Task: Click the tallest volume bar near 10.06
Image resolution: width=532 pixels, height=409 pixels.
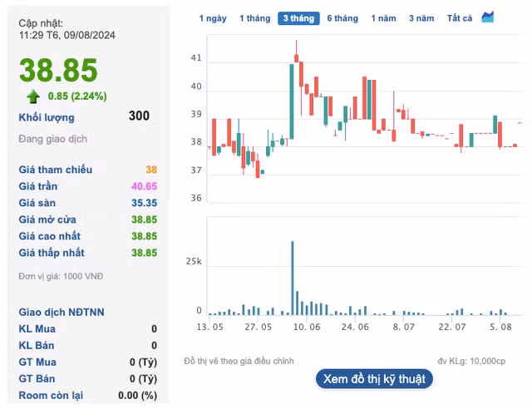Action: [x=292, y=278]
